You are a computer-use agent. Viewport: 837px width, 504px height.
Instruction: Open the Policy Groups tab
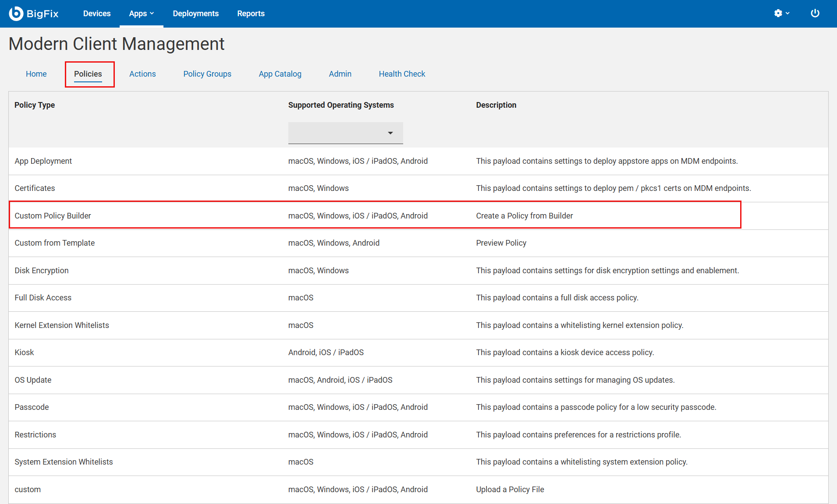coord(207,74)
